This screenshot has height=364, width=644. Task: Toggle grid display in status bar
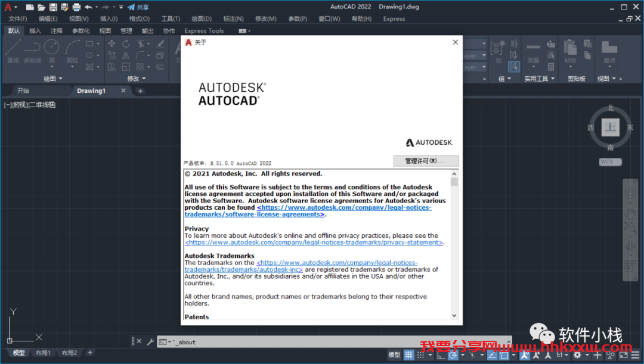point(408,355)
